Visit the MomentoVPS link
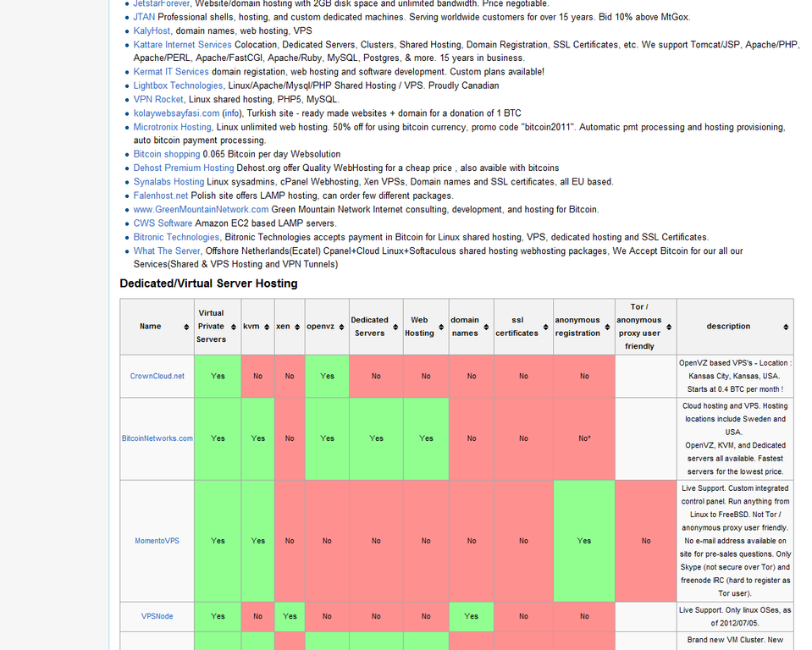The image size is (812, 650). click(157, 541)
